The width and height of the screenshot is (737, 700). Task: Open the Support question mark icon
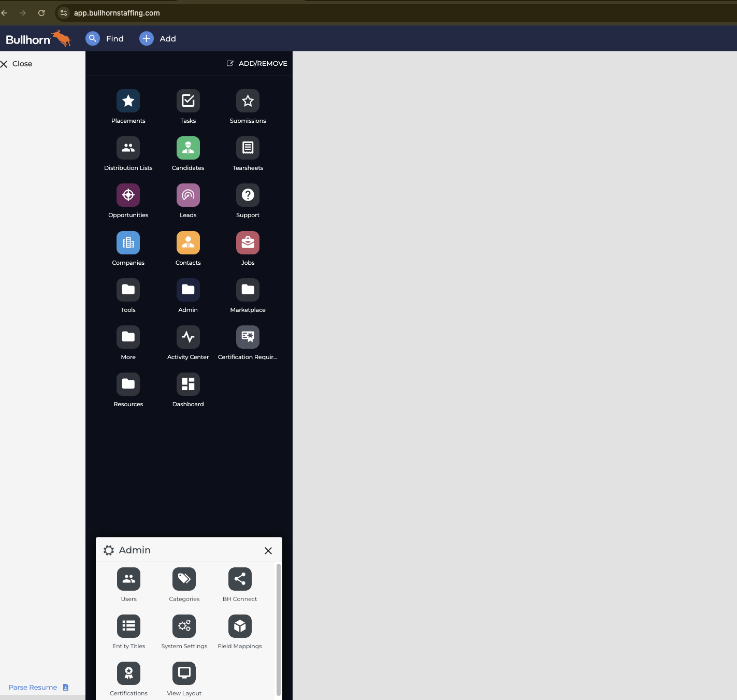click(x=248, y=195)
